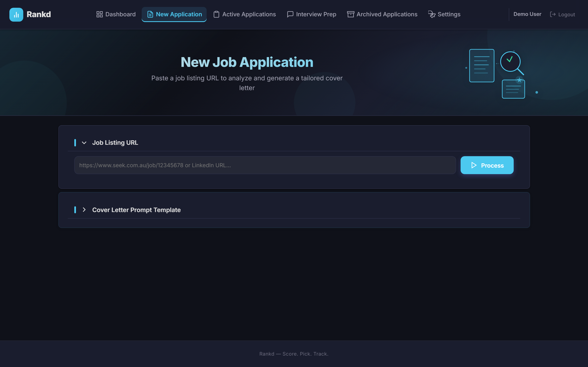Click the Logout arrow icon
The image size is (588, 367).
(x=553, y=14)
